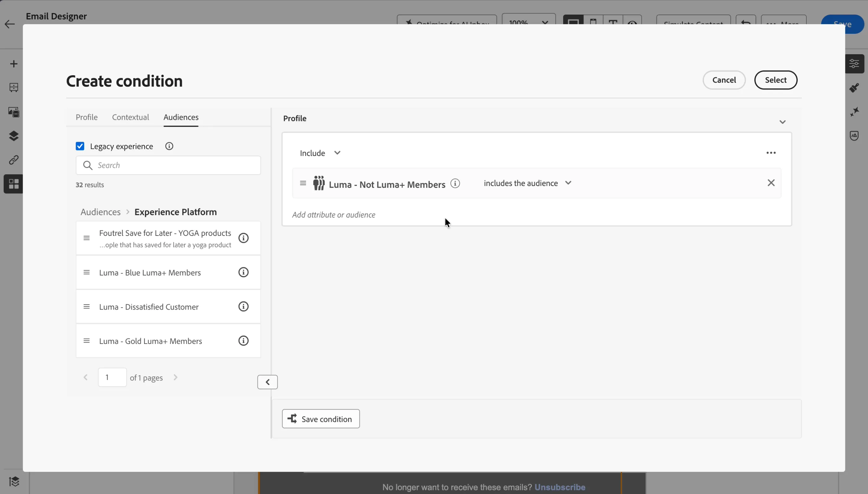Image resolution: width=868 pixels, height=494 pixels.
Task: Open the links icon in left sidebar
Action: click(14, 160)
